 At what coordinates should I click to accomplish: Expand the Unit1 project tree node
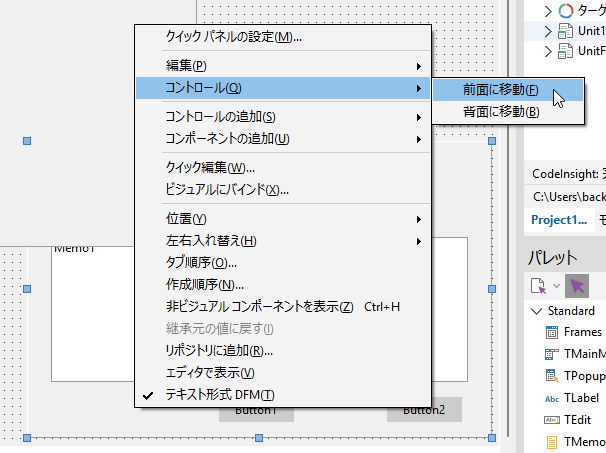548,31
